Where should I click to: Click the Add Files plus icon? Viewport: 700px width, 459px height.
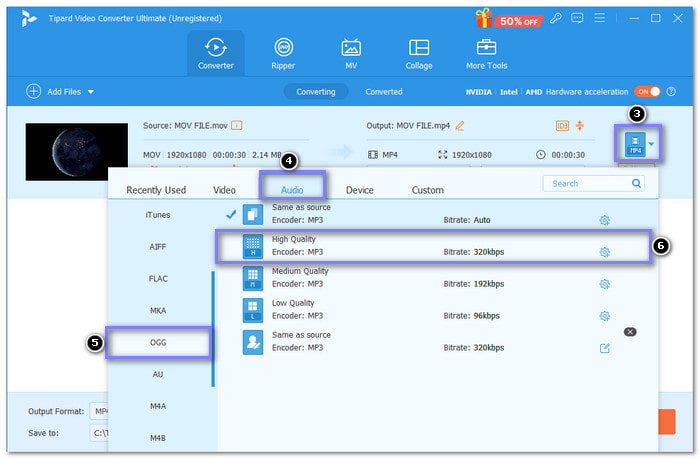point(33,91)
